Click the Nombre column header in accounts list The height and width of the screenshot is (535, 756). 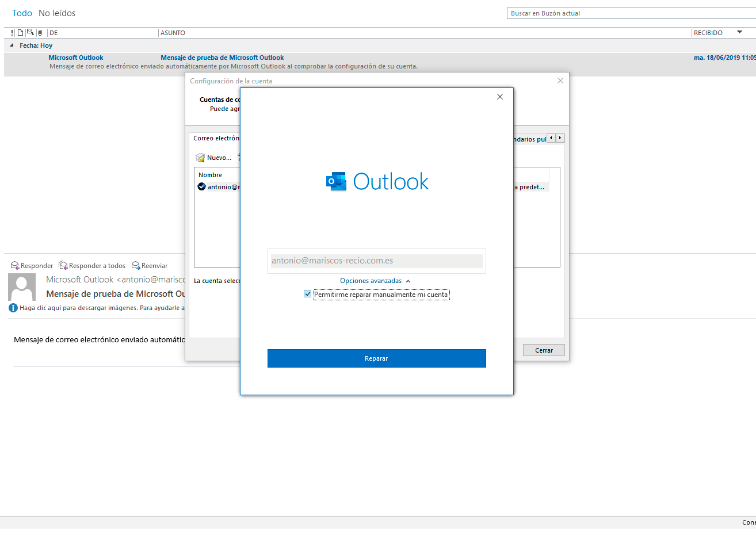pyautogui.click(x=210, y=175)
